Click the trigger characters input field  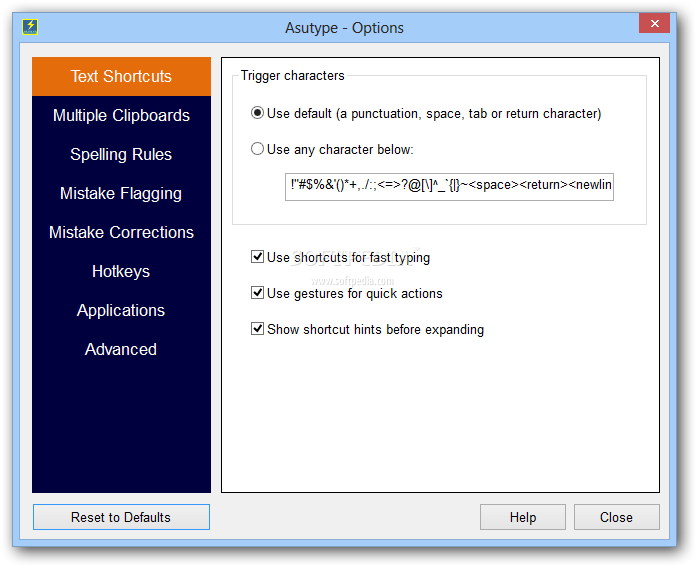click(449, 187)
